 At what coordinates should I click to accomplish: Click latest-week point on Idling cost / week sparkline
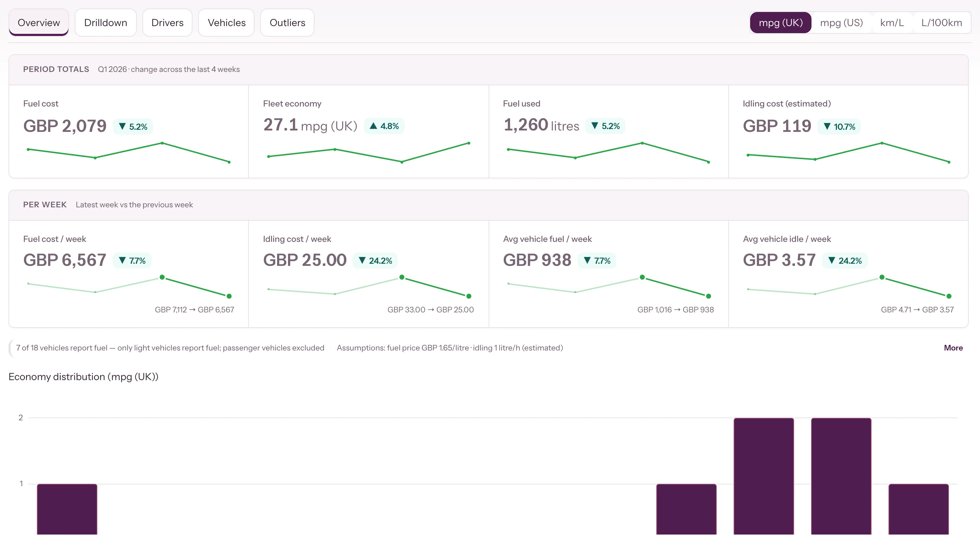pos(469,296)
